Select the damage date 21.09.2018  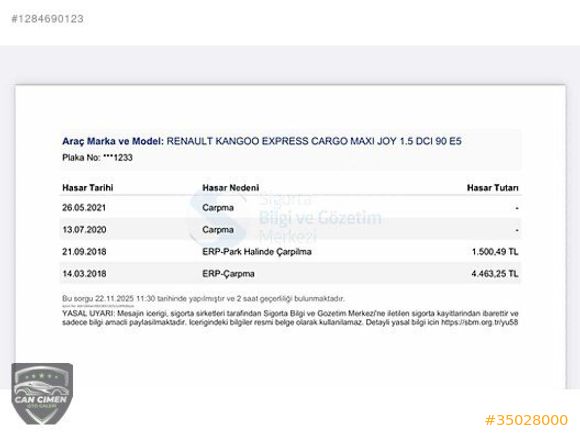(x=84, y=252)
